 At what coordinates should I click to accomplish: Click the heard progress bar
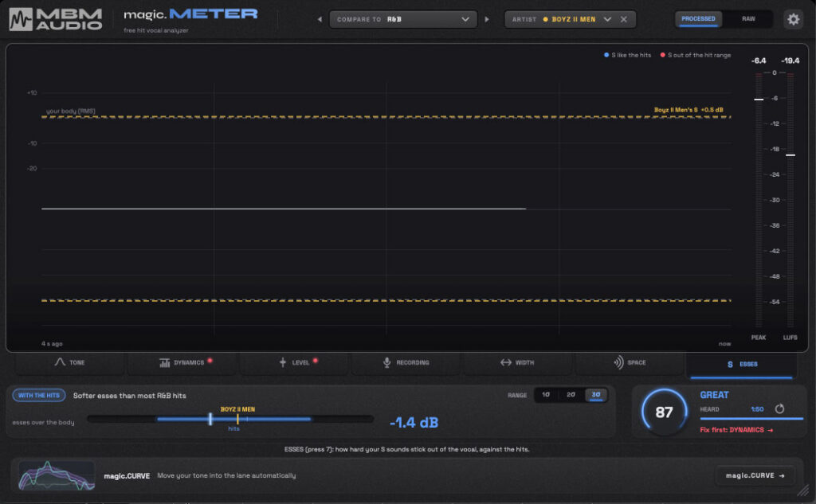tap(751, 418)
